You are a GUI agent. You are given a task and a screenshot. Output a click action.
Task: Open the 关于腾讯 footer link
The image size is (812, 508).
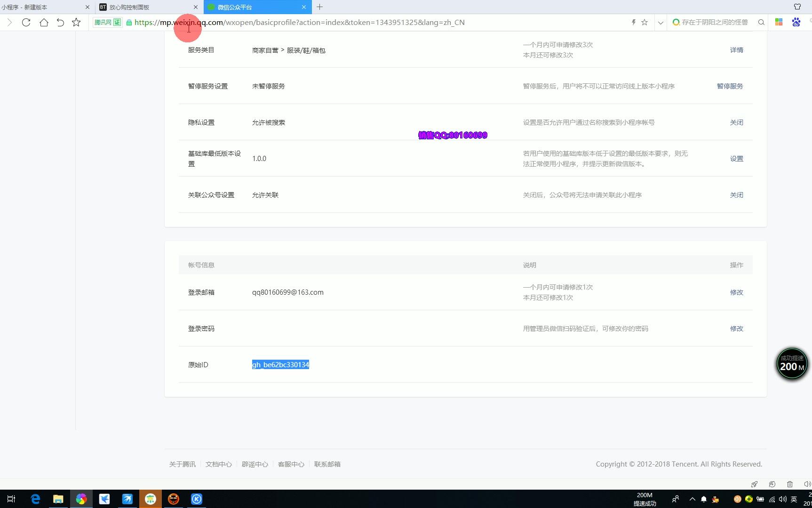pyautogui.click(x=182, y=464)
